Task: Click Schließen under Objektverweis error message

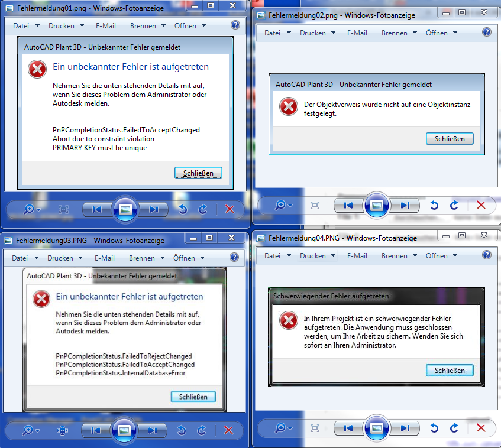Action: pyautogui.click(x=450, y=138)
